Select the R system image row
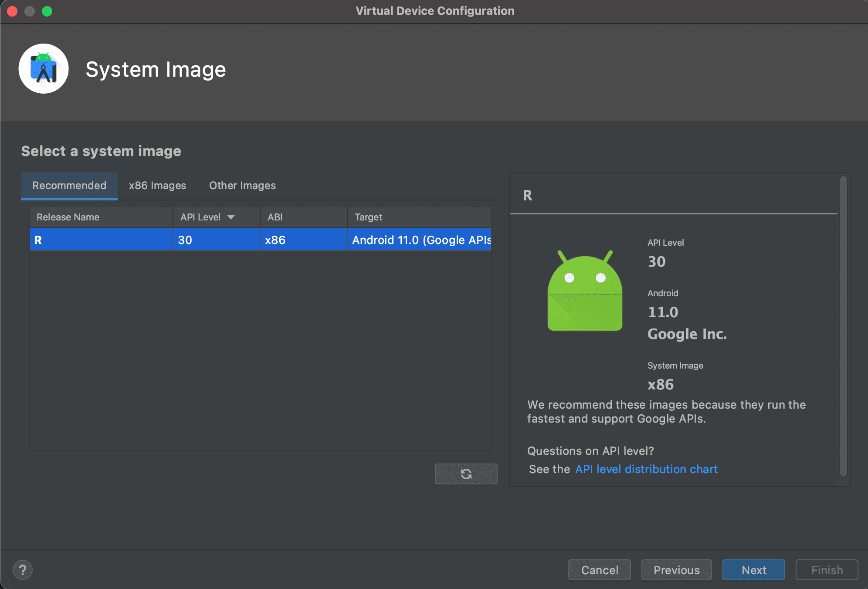Viewport: 868px width, 589px height. [260, 240]
